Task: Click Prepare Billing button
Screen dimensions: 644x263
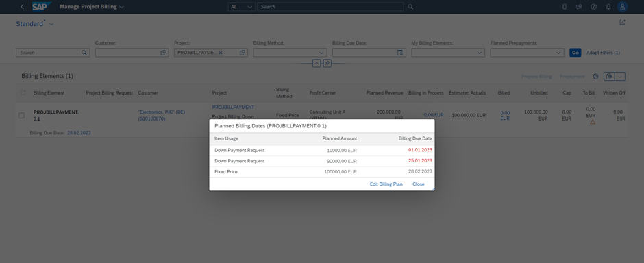Action: click(536, 76)
